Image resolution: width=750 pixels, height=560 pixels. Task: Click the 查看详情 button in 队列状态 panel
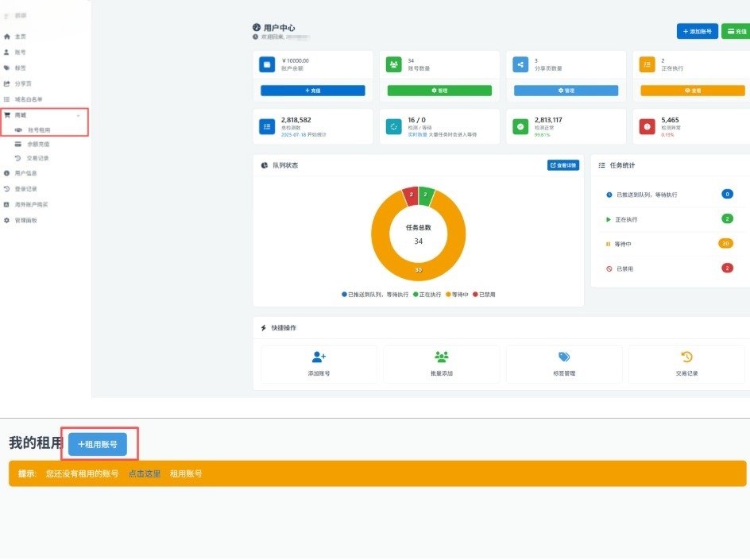click(x=563, y=165)
